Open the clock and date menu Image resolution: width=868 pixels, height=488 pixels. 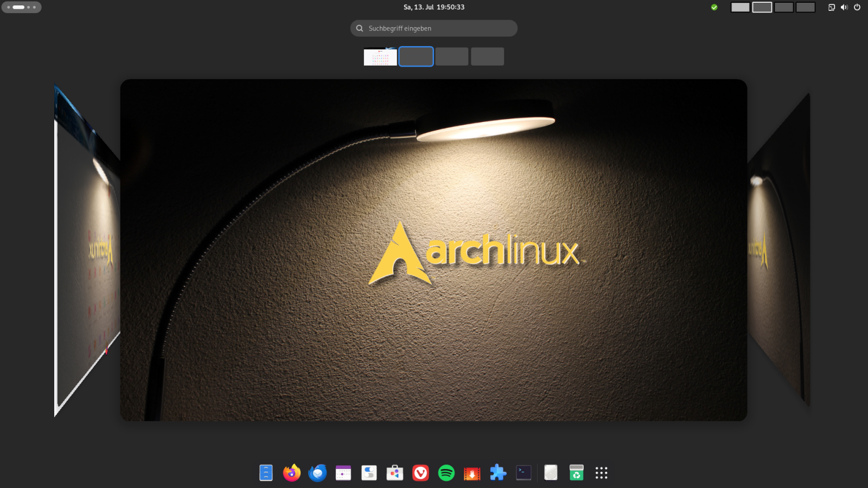click(x=434, y=7)
